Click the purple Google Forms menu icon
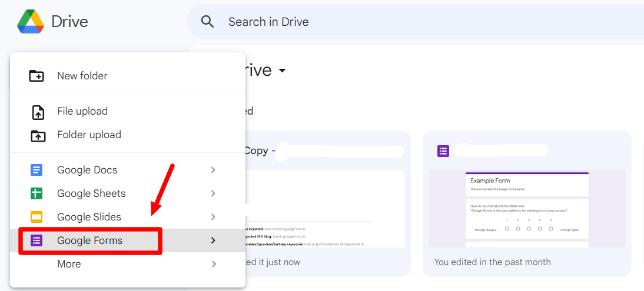644x291 pixels. [x=36, y=240]
